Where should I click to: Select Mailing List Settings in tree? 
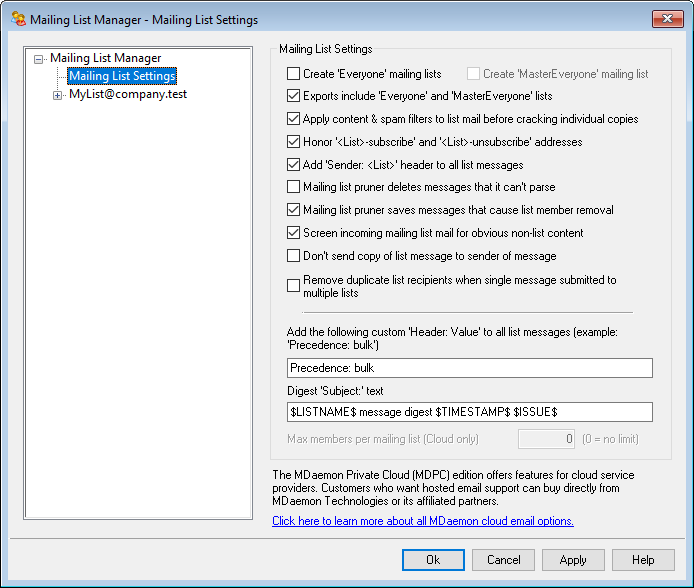pos(122,76)
